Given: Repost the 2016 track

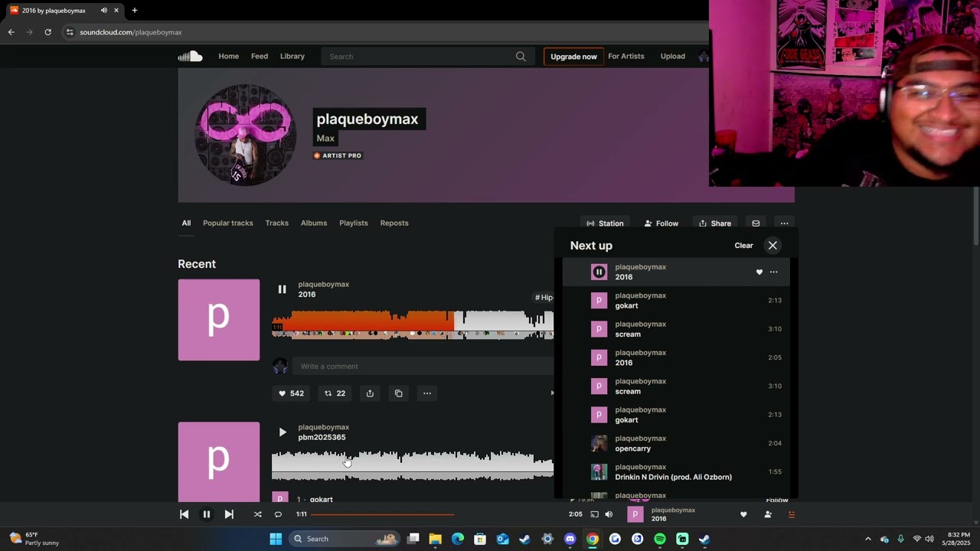Looking at the screenshot, I should (x=335, y=393).
